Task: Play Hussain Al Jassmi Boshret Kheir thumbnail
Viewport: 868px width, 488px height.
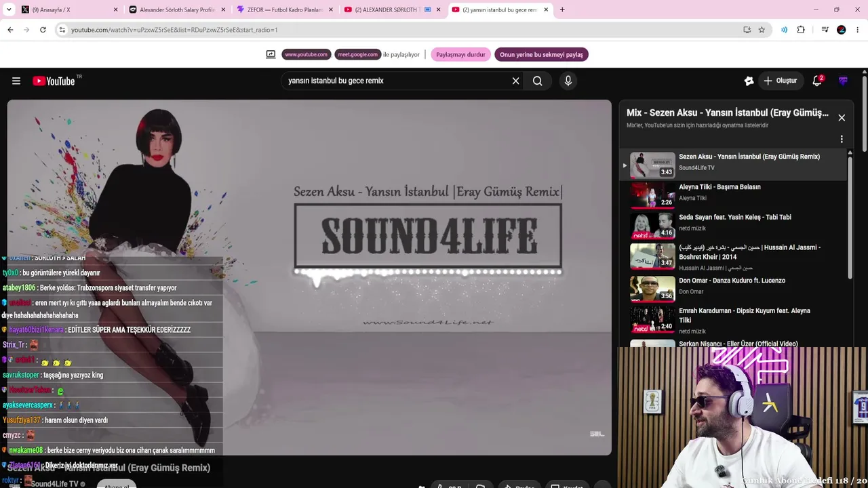Action: click(652, 256)
